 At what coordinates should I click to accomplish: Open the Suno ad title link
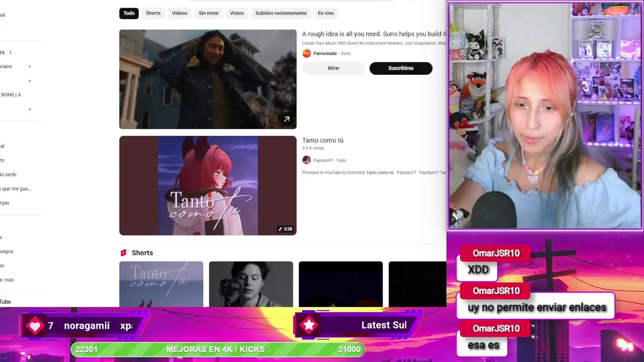click(374, 34)
